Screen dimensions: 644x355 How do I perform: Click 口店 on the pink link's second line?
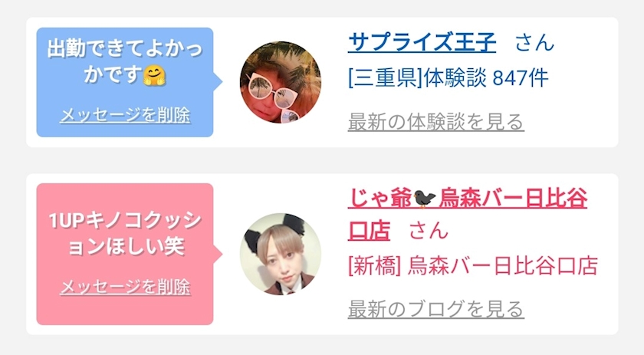pyautogui.click(x=369, y=231)
